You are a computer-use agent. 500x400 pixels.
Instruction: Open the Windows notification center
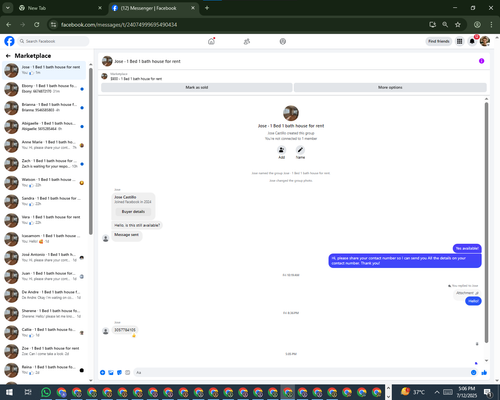coord(488,392)
